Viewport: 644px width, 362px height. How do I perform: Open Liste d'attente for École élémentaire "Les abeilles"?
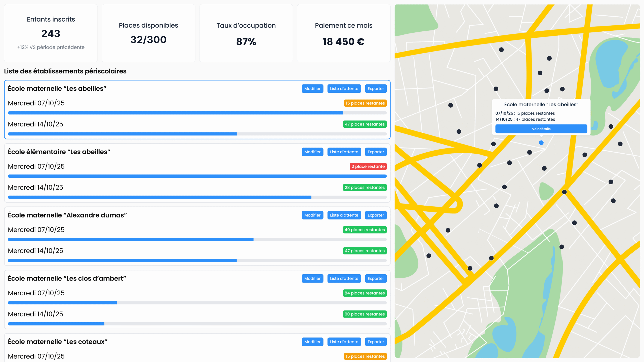344,152
